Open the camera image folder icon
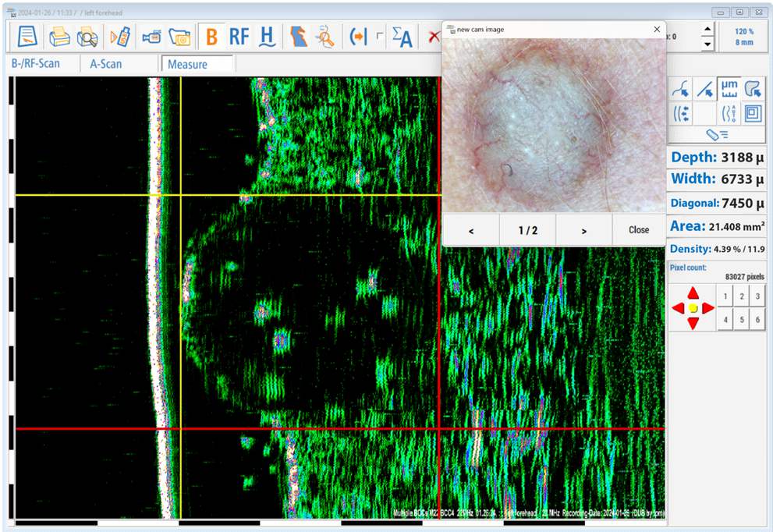This screenshot has height=532, width=773. 179,37
